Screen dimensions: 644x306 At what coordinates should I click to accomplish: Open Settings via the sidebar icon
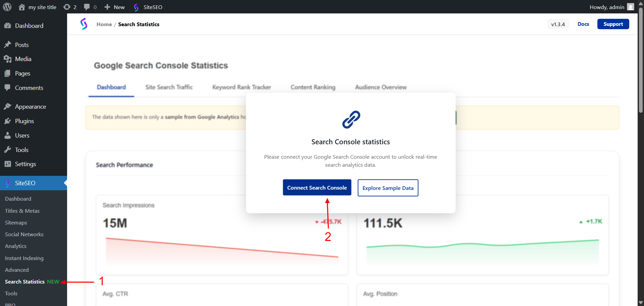point(8,164)
